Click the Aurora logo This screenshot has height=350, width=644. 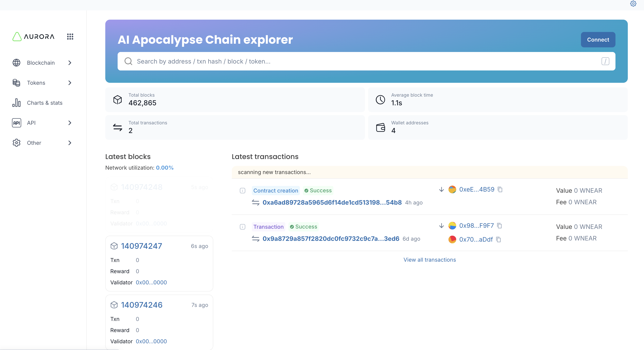(33, 37)
